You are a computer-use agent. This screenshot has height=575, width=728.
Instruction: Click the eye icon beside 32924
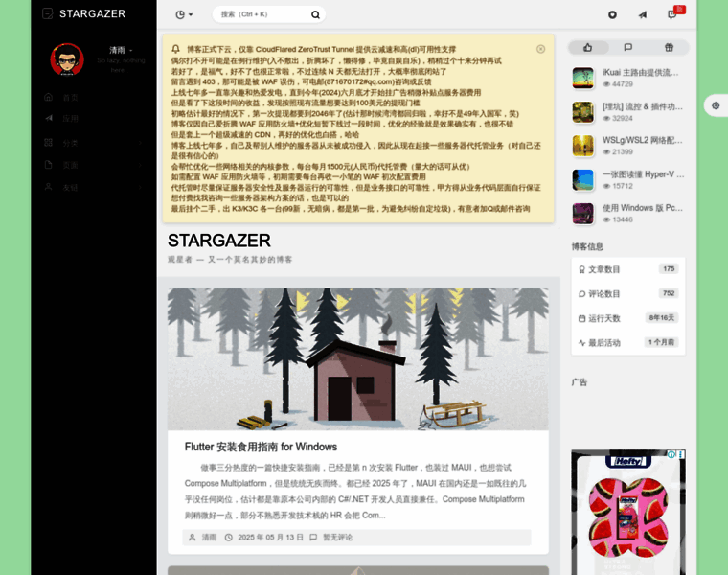606,119
